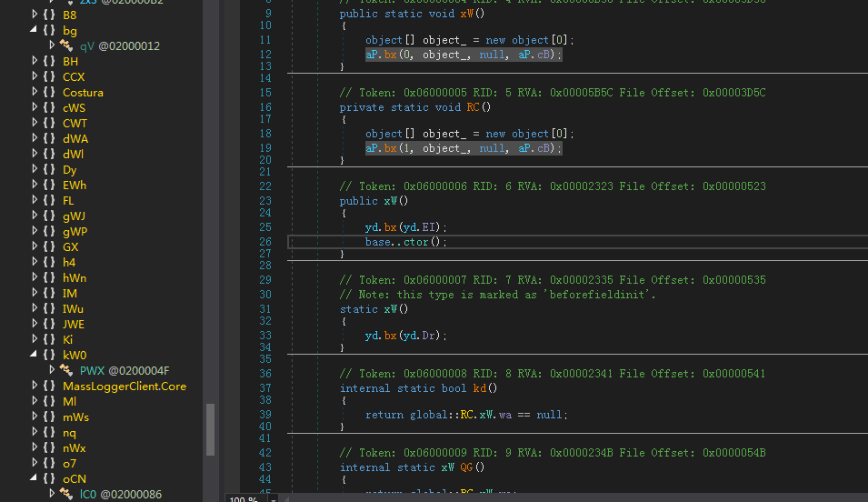Follow the QG method name on line 43
The width and height of the screenshot is (868, 502).
(466, 467)
